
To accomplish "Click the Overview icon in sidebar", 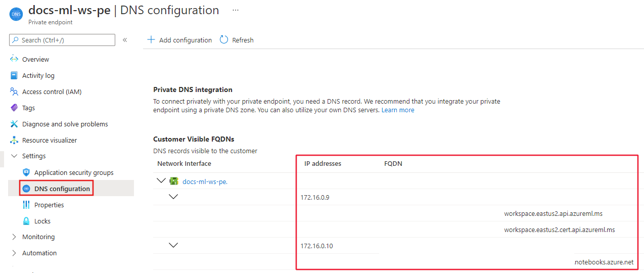I will (14, 59).
